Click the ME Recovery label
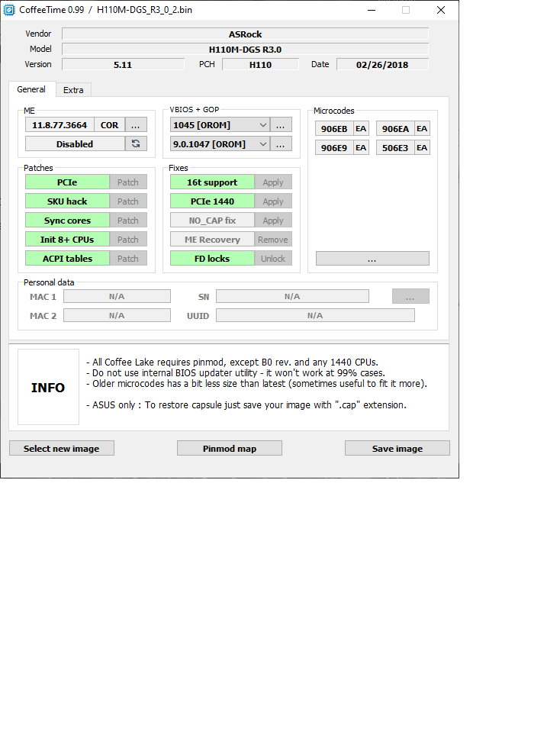 [x=212, y=239]
